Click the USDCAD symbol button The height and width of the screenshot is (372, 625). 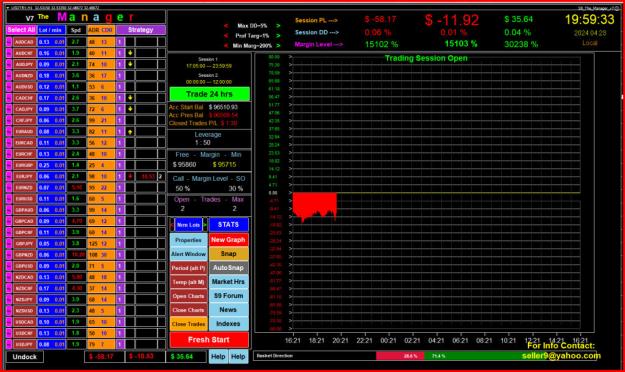[24, 322]
